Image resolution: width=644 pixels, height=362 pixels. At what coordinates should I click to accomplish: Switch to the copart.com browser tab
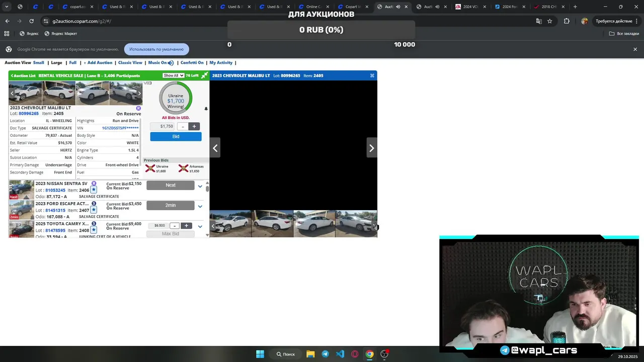pos(77,7)
